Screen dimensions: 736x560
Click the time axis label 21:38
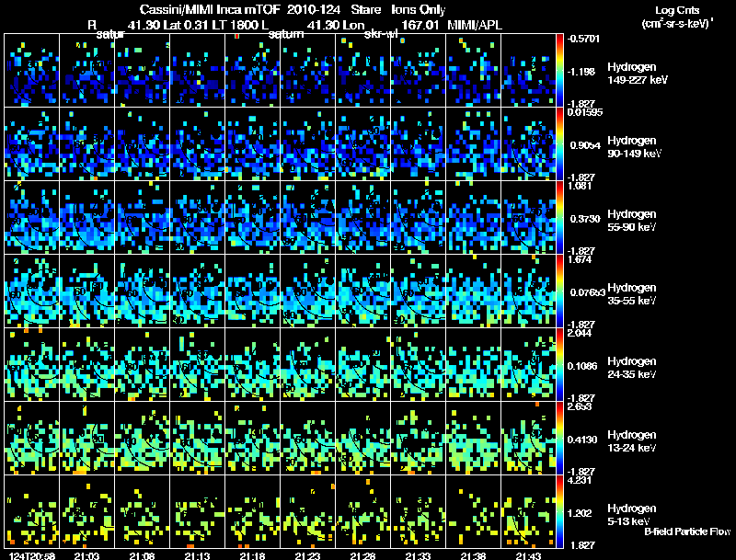[x=473, y=555]
